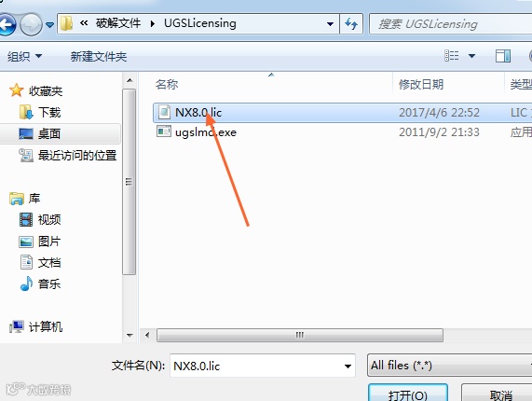This screenshot has width=532, height=401.
Task: Click the Open (打开) button
Action: point(408,394)
